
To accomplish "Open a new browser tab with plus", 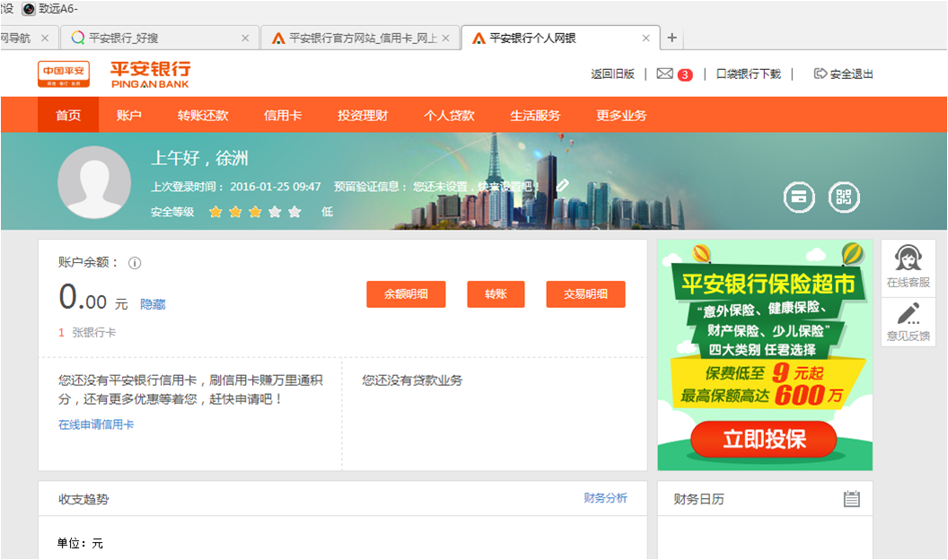I will pyautogui.click(x=671, y=38).
